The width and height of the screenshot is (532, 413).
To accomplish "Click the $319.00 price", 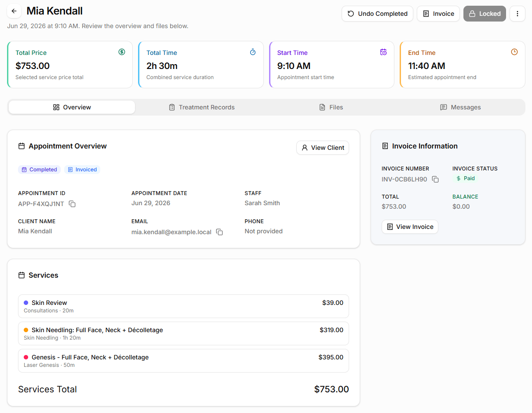I will pyautogui.click(x=332, y=330).
